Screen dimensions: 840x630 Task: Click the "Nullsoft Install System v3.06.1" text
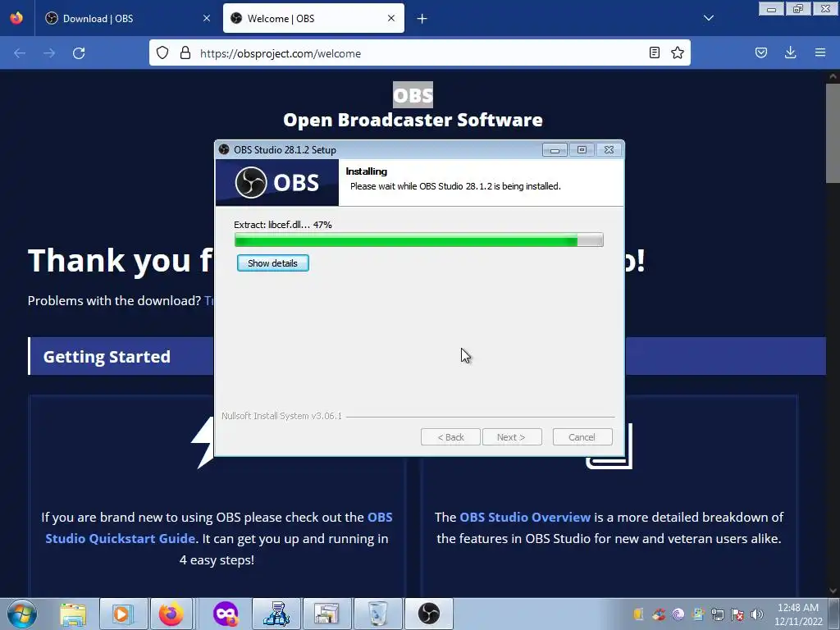pyautogui.click(x=282, y=416)
